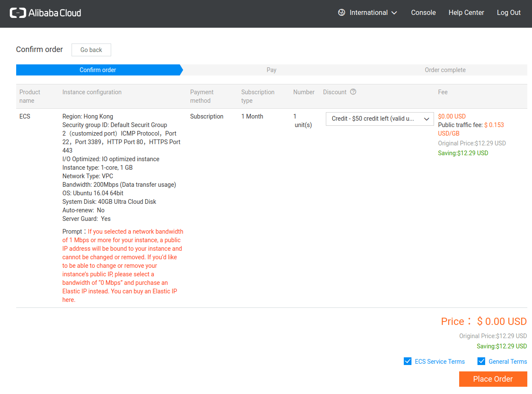
Task: Click the Subscription type column header
Action: (258, 96)
